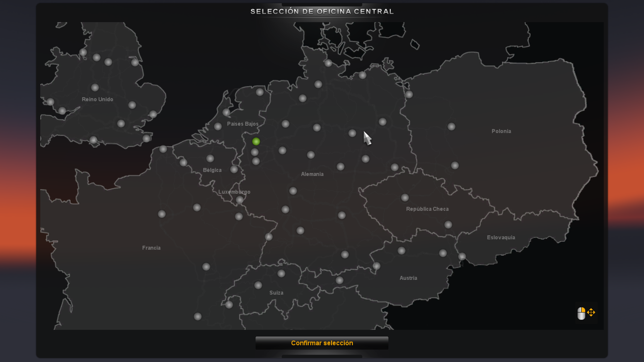The image size is (644, 362).
Task: Click the Selección de Oficina Central title
Action: click(x=322, y=11)
